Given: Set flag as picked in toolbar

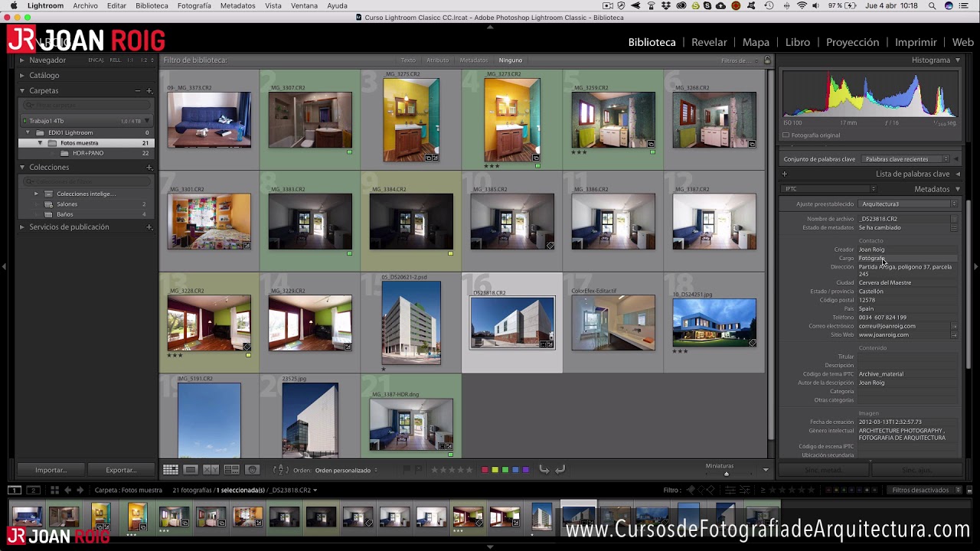Looking at the screenshot, I should click(x=407, y=470).
